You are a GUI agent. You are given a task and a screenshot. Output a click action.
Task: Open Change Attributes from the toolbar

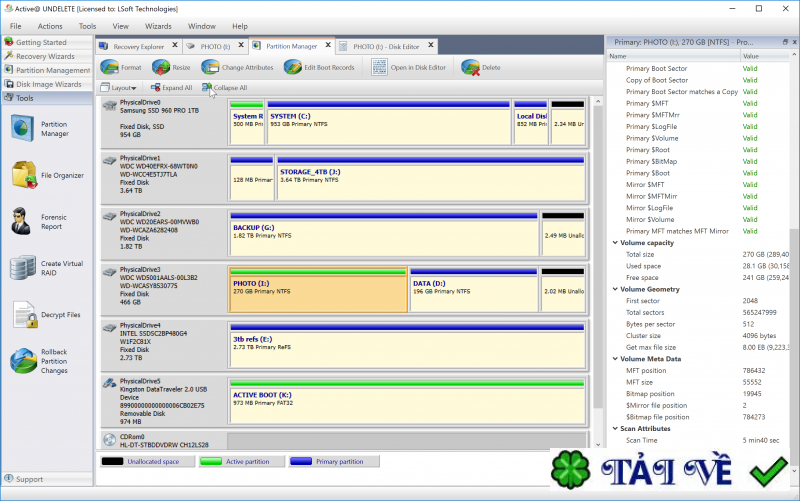[210, 67]
